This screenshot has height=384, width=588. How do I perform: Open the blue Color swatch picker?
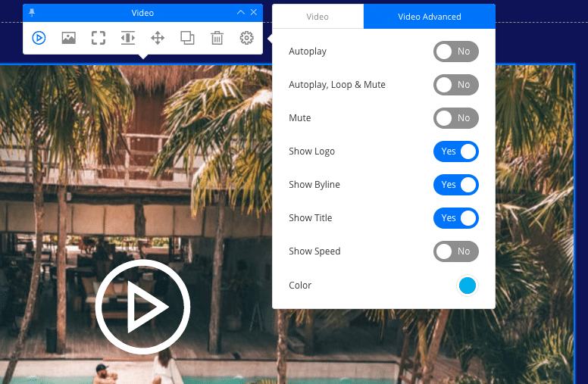point(468,286)
